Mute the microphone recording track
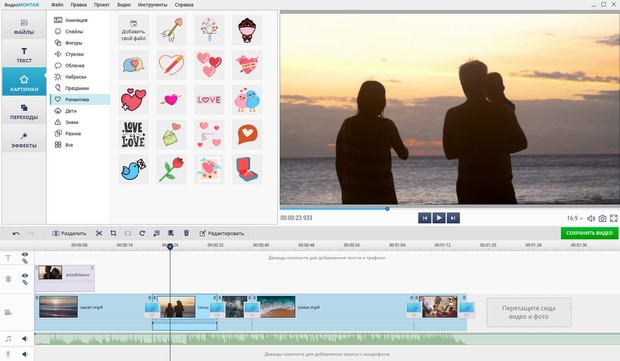Screen dimensions: 620x361 pos(25,354)
